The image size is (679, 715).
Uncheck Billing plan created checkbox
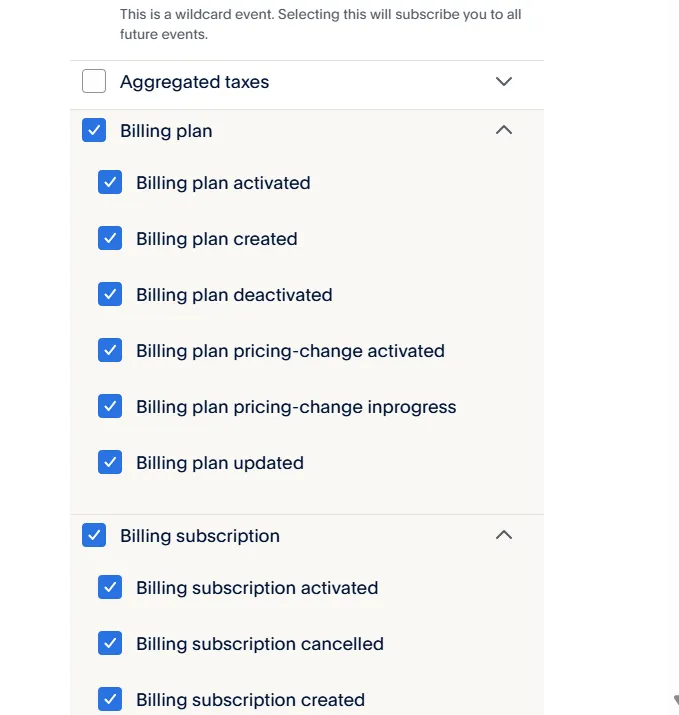[x=110, y=239]
